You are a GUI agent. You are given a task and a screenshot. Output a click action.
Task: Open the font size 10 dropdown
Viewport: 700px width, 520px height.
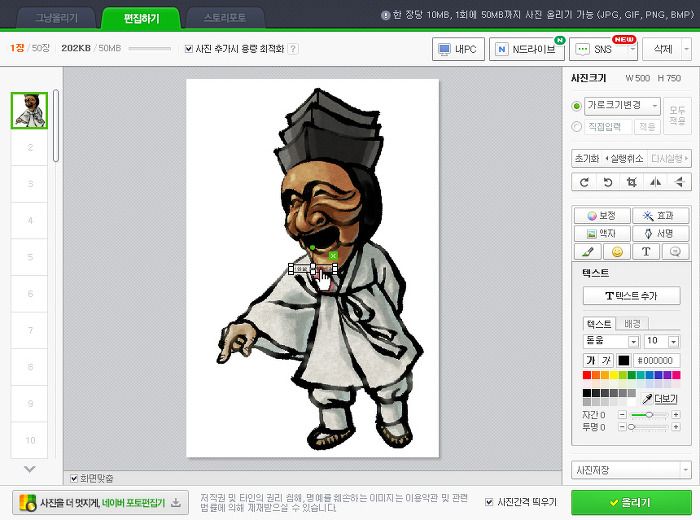pyautogui.click(x=662, y=341)
